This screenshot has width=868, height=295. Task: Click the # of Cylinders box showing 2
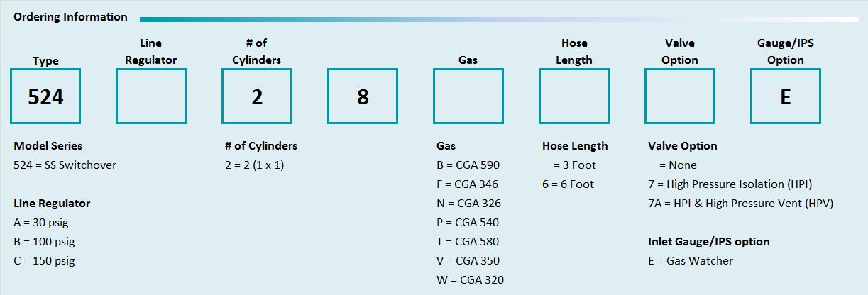tap(257, 96)
